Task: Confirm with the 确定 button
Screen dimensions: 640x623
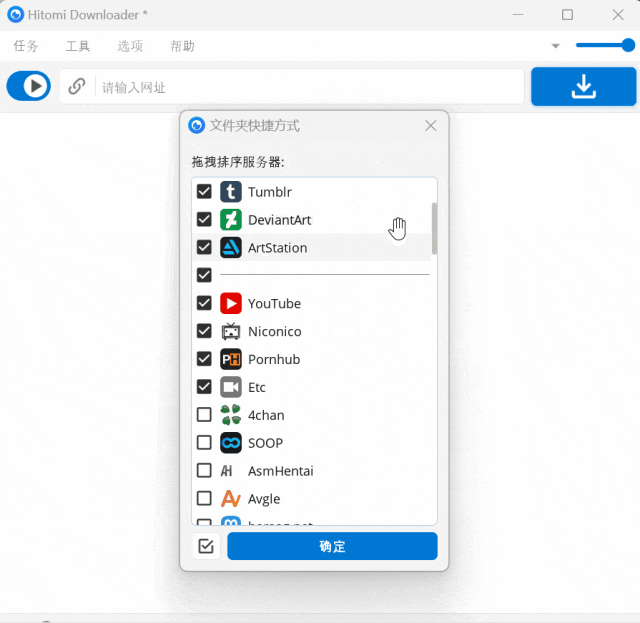Action: click(332, 546)
